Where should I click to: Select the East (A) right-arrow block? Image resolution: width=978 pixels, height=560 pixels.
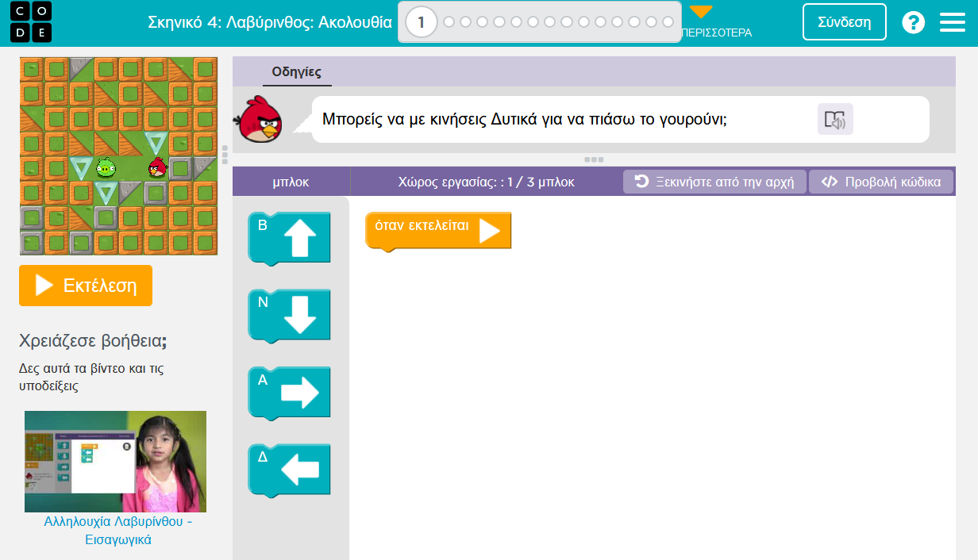pos(290,392)
